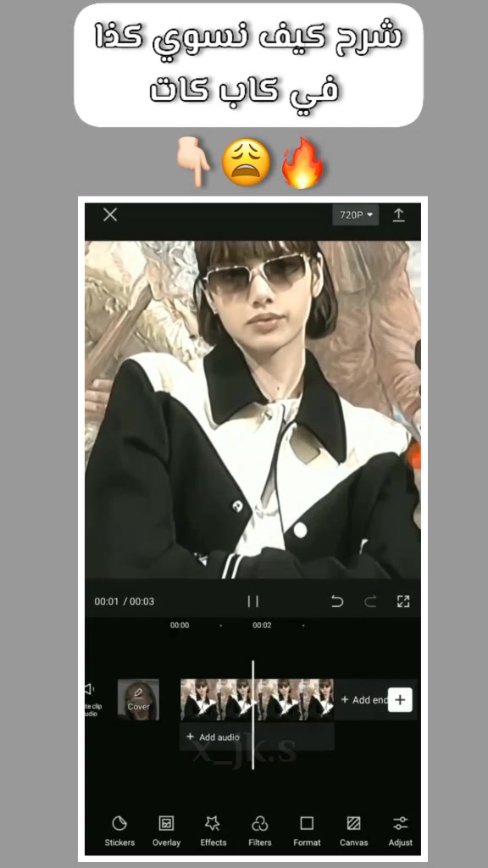Viewport: 488px width, 868px height.
Task: Open the Canvas tool
Action: pos(353,831)
